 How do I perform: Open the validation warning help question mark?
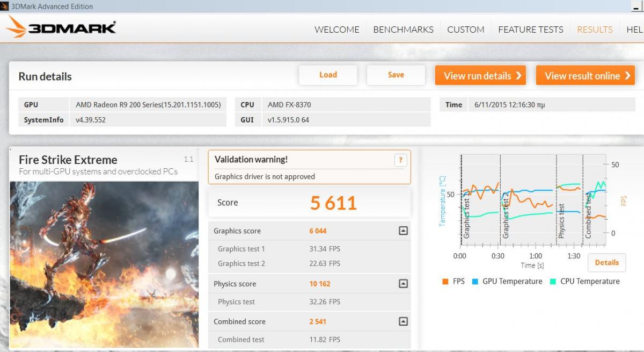(400, 160)
